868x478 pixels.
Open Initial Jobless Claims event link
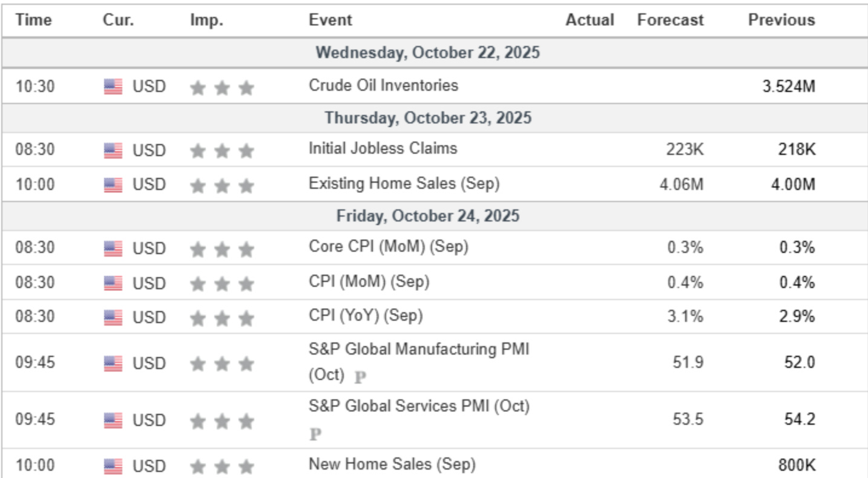[x=383, y=148]
